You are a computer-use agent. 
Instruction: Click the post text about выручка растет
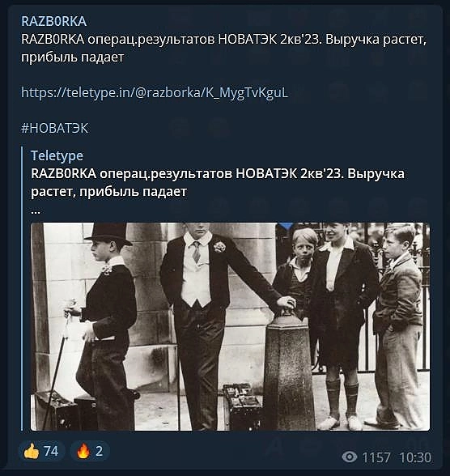point(223,49)
